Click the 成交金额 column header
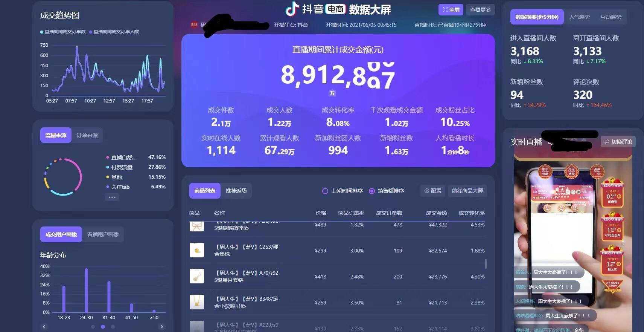The height and width of the screenshot is (332, 644). 436,213
